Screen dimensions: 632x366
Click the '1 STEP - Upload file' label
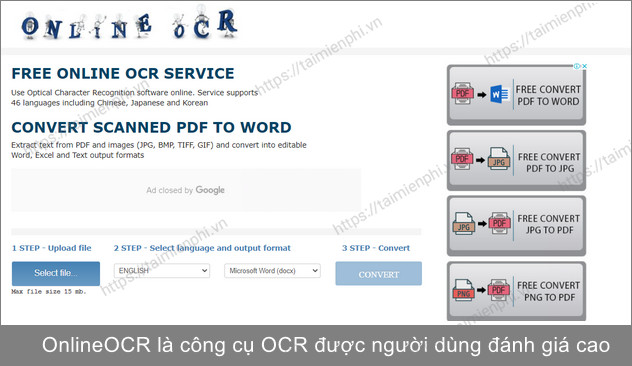click(52, 248)
